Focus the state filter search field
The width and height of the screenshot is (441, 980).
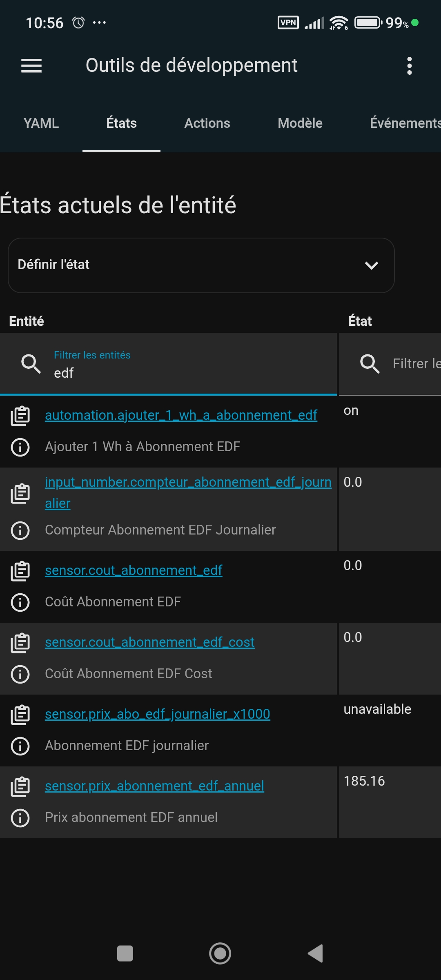click(x=412, y=364)
